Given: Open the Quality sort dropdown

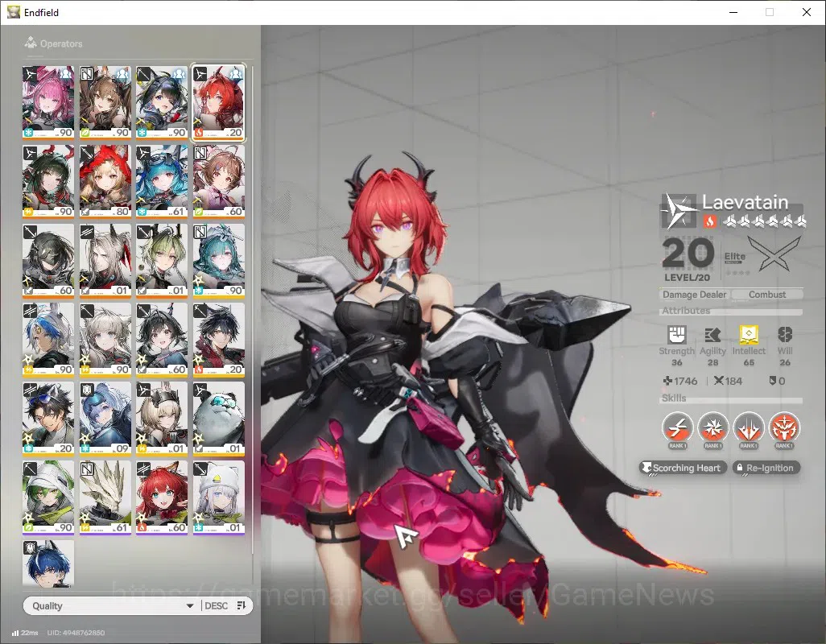Looking at the screenshot, I should click(112, 605).
